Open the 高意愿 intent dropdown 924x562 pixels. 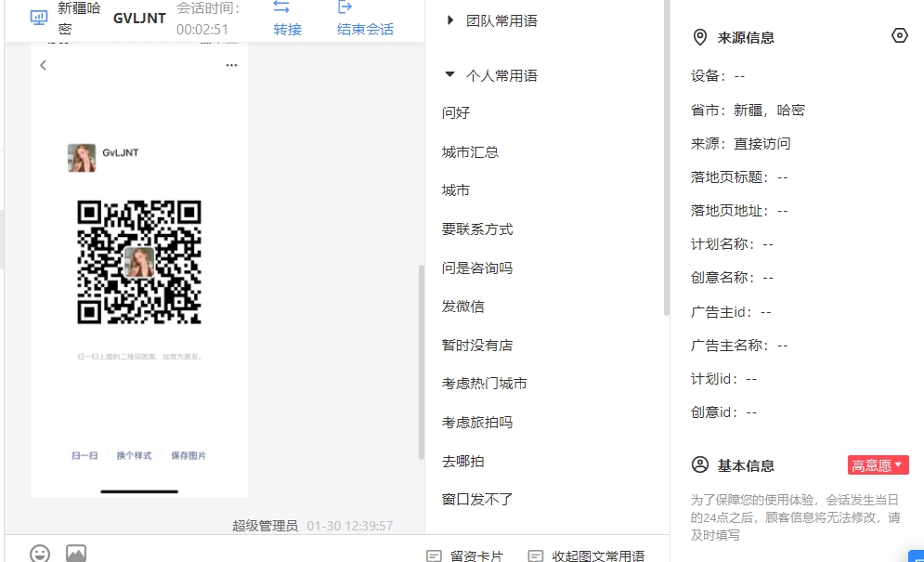pyautogui.click(x=878, y=464)
